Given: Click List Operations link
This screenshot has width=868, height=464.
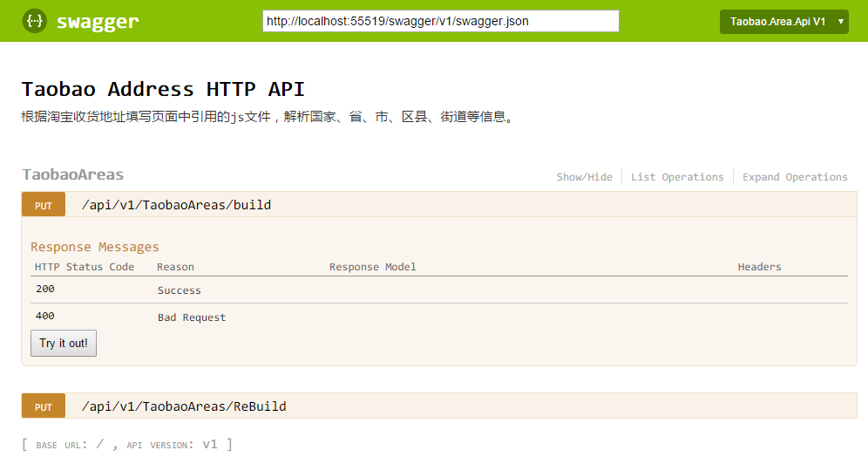Looking at the screenshot, I should (x=677, y=177).
